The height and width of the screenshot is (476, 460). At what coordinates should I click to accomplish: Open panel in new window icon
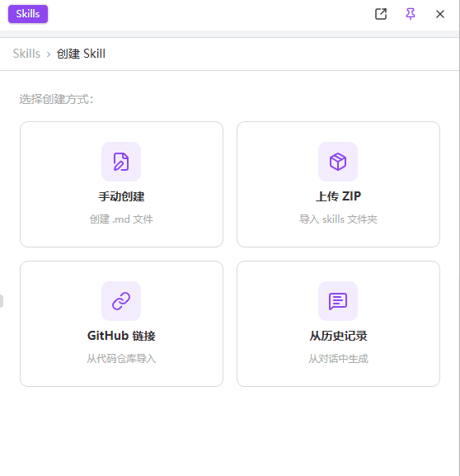(x=381, y=14)
